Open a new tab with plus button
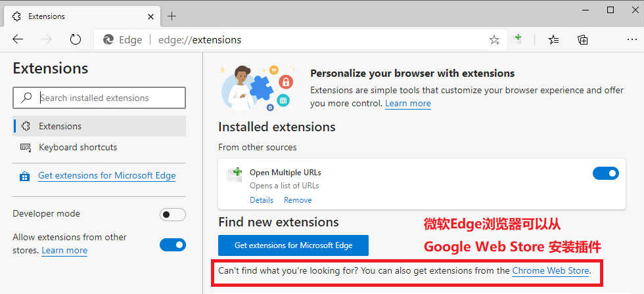 172,16
